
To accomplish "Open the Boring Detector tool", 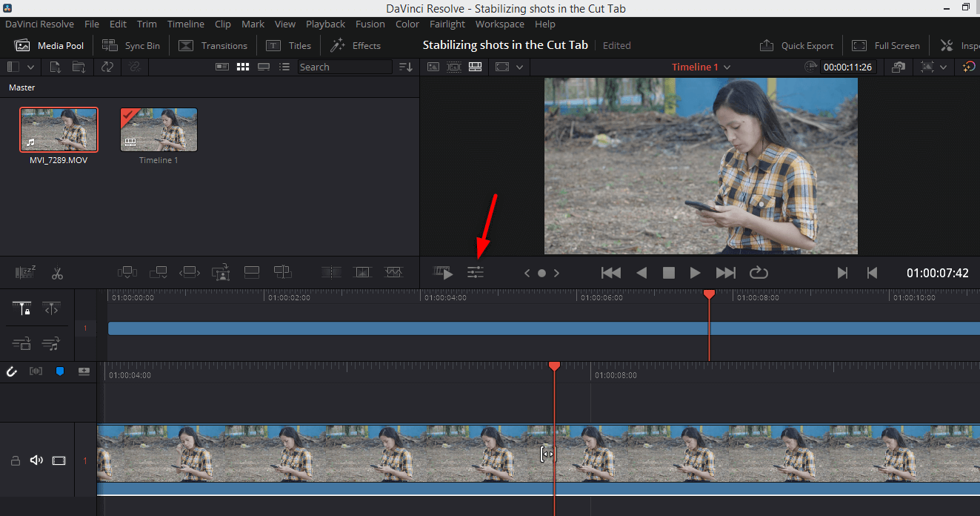I will (25, 273).
